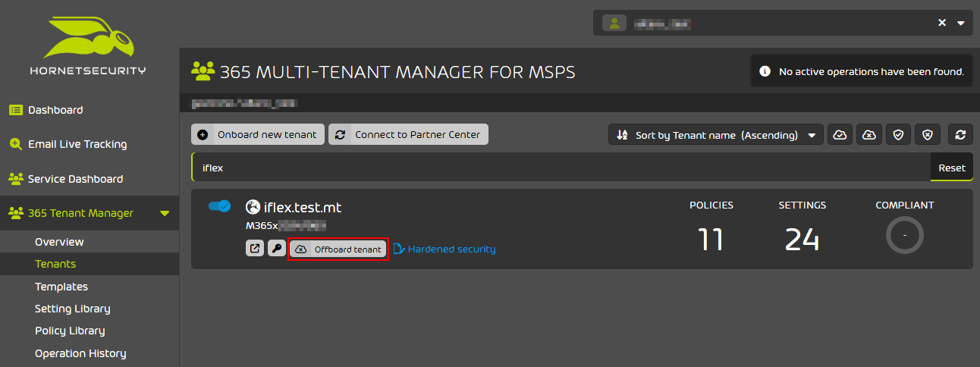
Task: Click Connect to Partner Center button
Action: [x=409, y=134]
